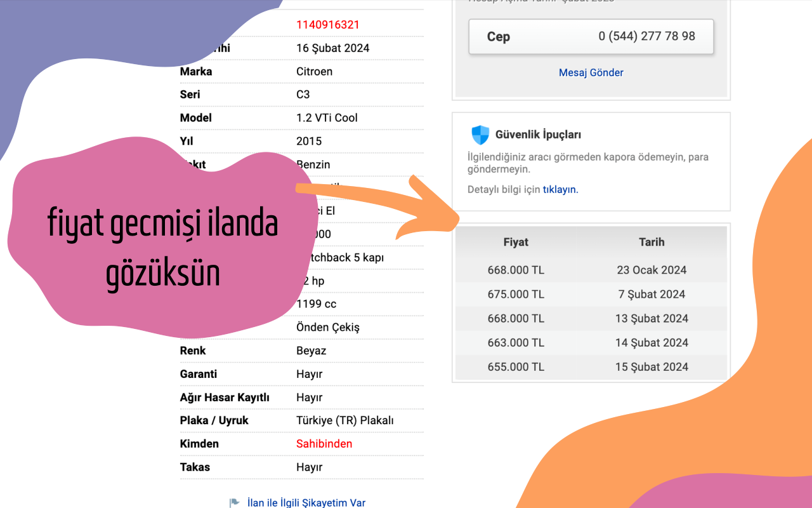The height and width of the screenshot is (508, 812).
Task: Click the Takas label
Action: coord(195,467)
